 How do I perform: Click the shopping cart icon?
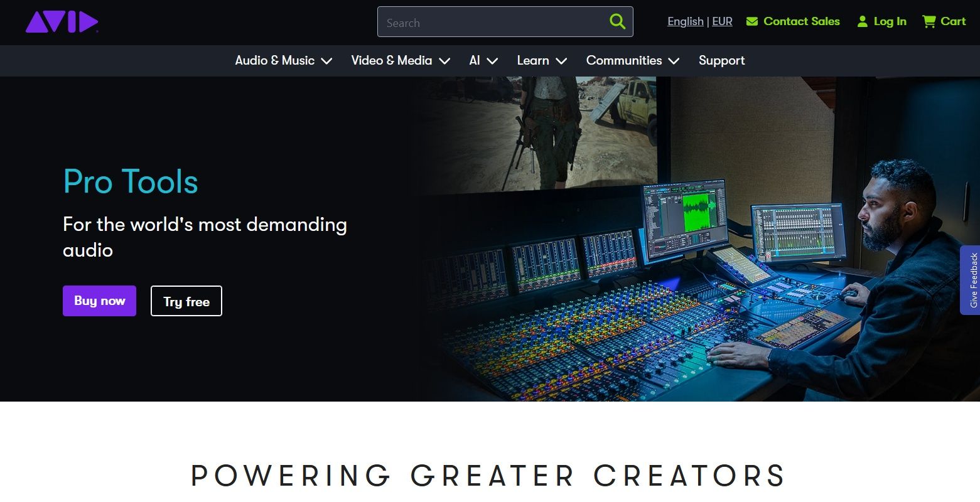[929, 21]
